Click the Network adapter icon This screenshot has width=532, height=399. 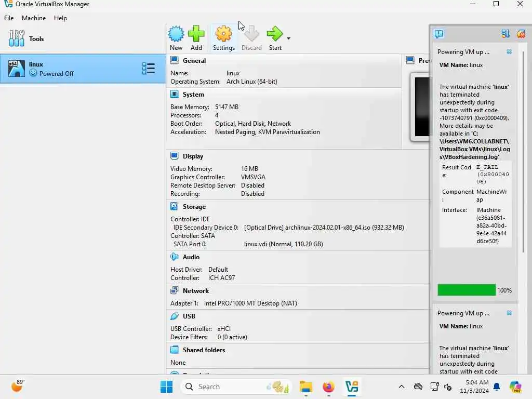coord(175,290)
